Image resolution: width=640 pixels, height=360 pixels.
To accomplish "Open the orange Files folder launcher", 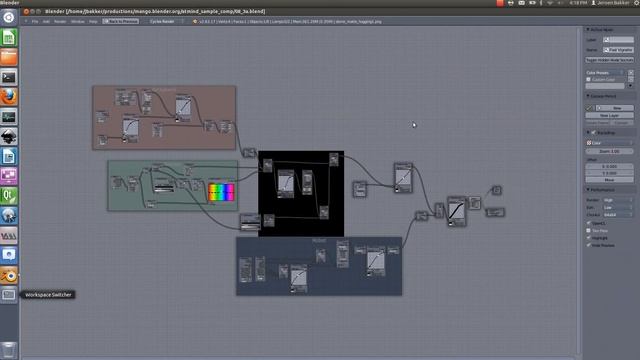I will point(9,58).
